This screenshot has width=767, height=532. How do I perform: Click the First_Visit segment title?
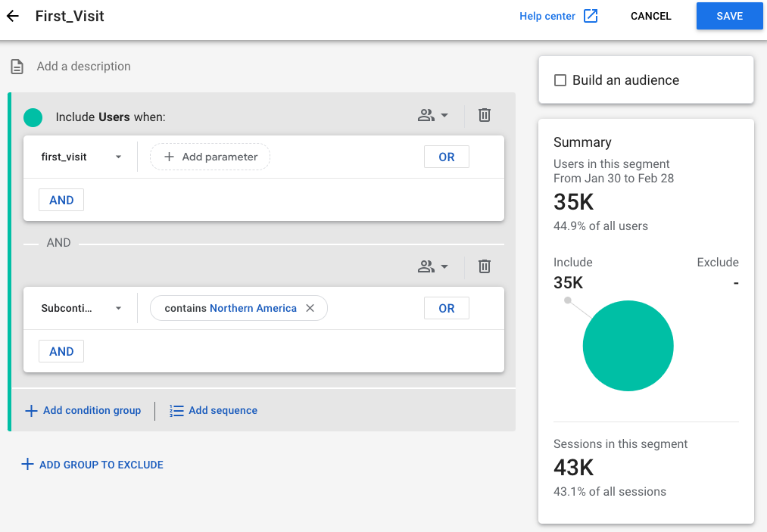click(70, 16)
